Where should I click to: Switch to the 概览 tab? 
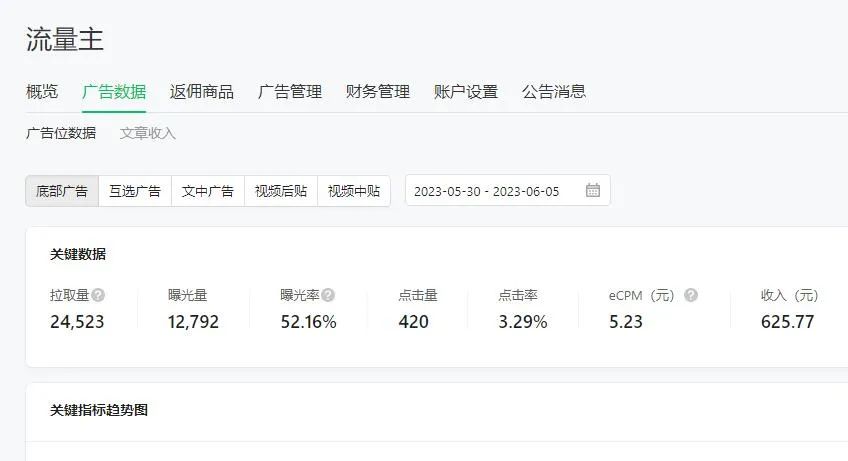(42, 91)
